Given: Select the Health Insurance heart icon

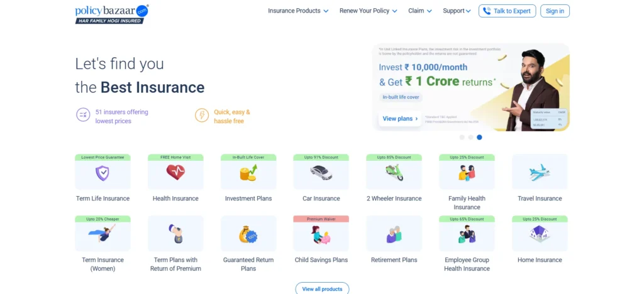Looking at the screenshot, I should pos(175,172).
